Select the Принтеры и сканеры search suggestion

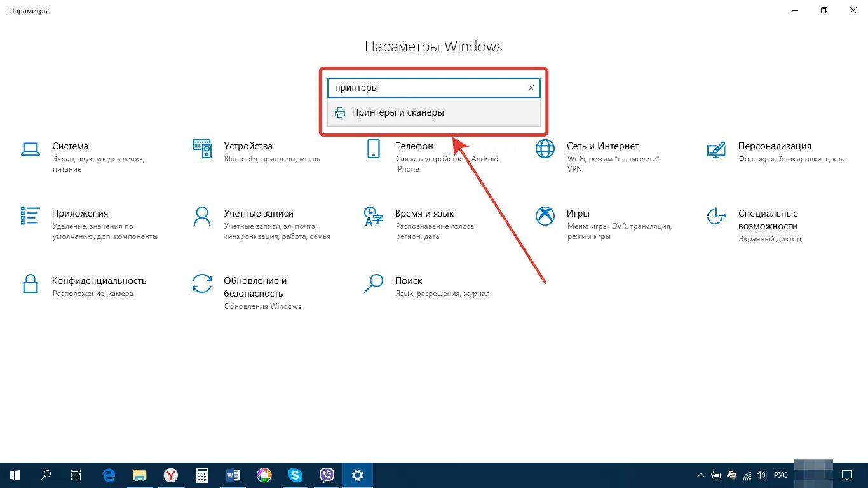(x=434, y=112)
